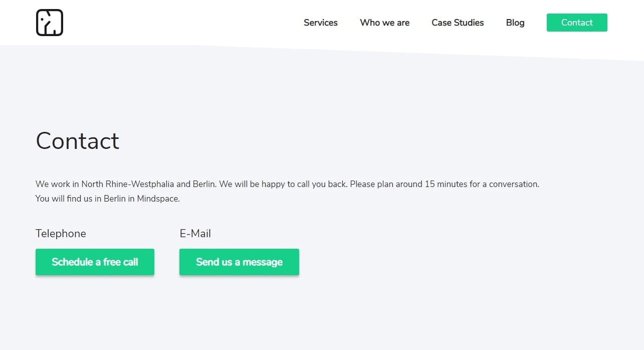Click the Schedule a free call button
The height and width of the screenshot is (350, 644).
(95, 262)
